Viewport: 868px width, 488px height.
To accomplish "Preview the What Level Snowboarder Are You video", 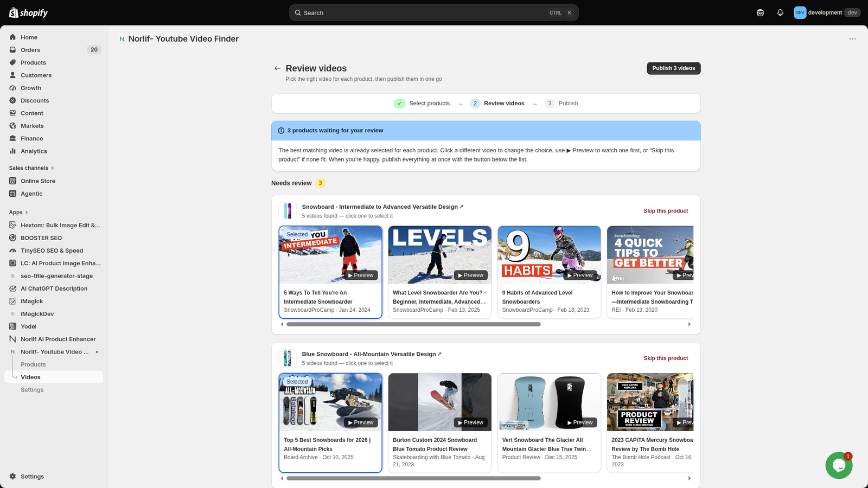I will pos(470,275).
